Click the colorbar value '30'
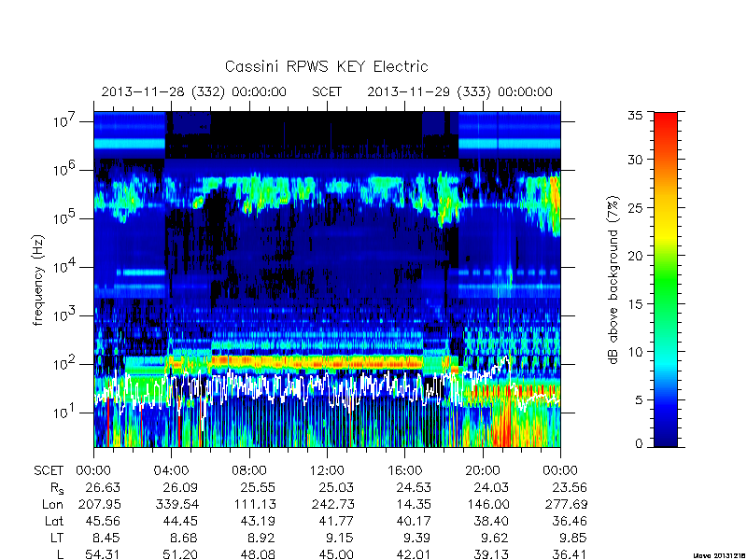 635,159
